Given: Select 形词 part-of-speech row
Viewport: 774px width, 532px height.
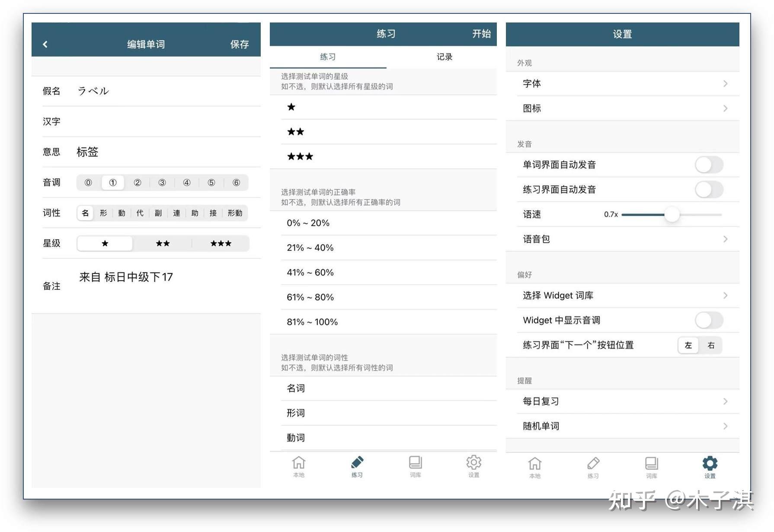Looking at the screenshot, I should click(x=383, y=413).
